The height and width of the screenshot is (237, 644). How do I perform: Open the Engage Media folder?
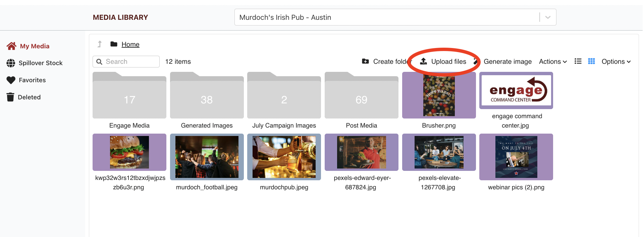pyautogui.click(x=129, y=100)
